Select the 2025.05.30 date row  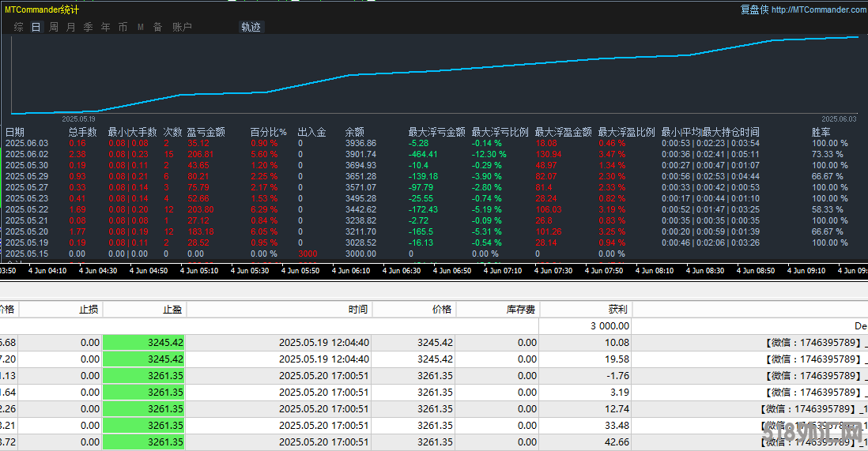coord(434,165)
